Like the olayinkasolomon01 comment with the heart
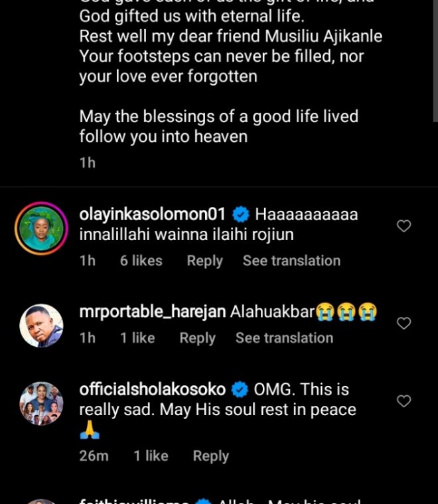 click(x=403, y=226)
